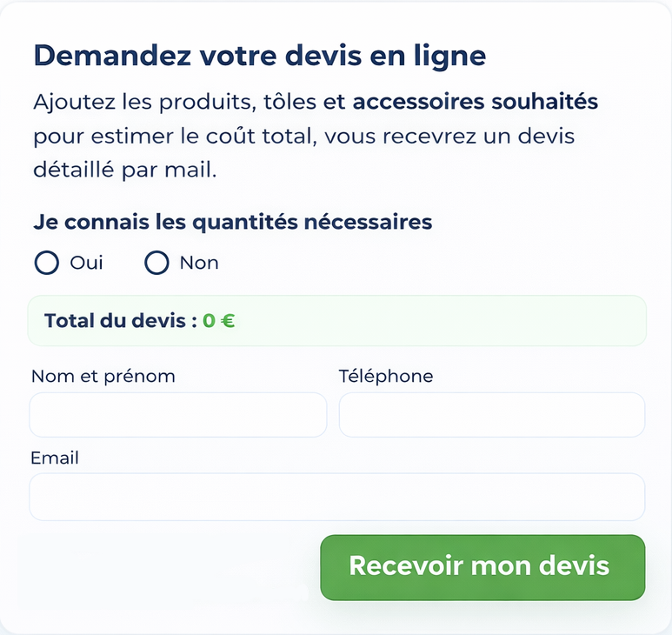Click the "Je connais les quantités nécessaires" question
The image size is (672, 635).
pyautogui.click(x=233, y=222)
